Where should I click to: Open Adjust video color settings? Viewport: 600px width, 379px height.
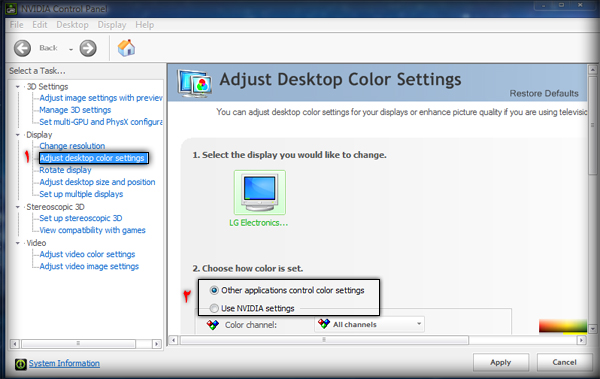[87, 254]
